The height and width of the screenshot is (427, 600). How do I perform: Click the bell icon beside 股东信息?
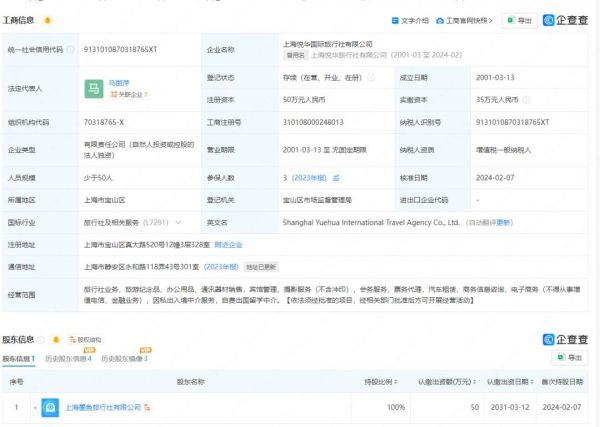pyautogui.click(x=55, y=339)
